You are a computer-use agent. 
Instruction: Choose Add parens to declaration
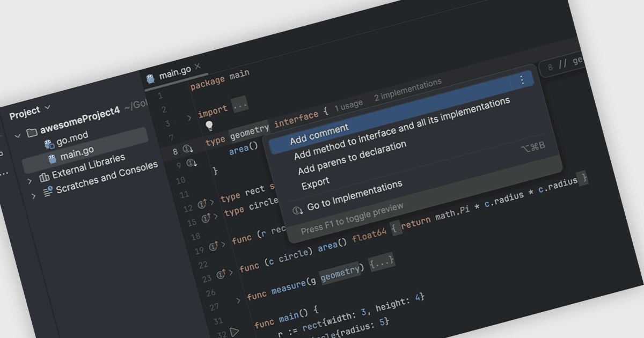353,158
